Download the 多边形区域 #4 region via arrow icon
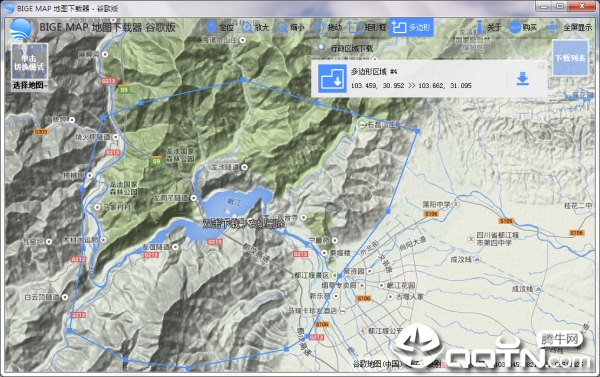The width and height of the screenshot is (600, 377). tap(523, 78)
